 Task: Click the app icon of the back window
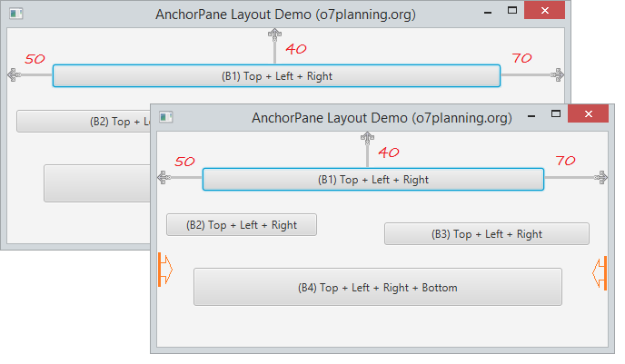(x=16, y=14)
